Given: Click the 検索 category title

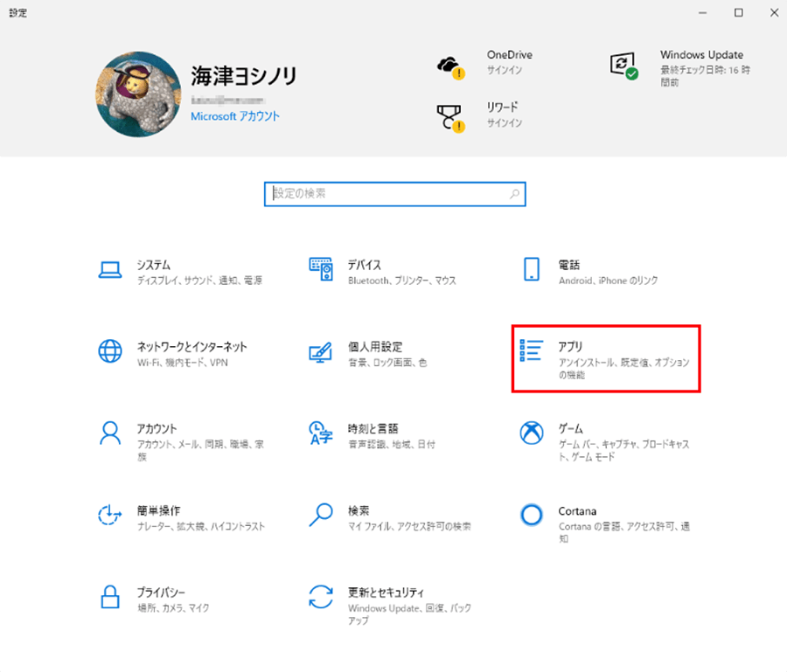Looking at the screenshot, I should point(359,510).
